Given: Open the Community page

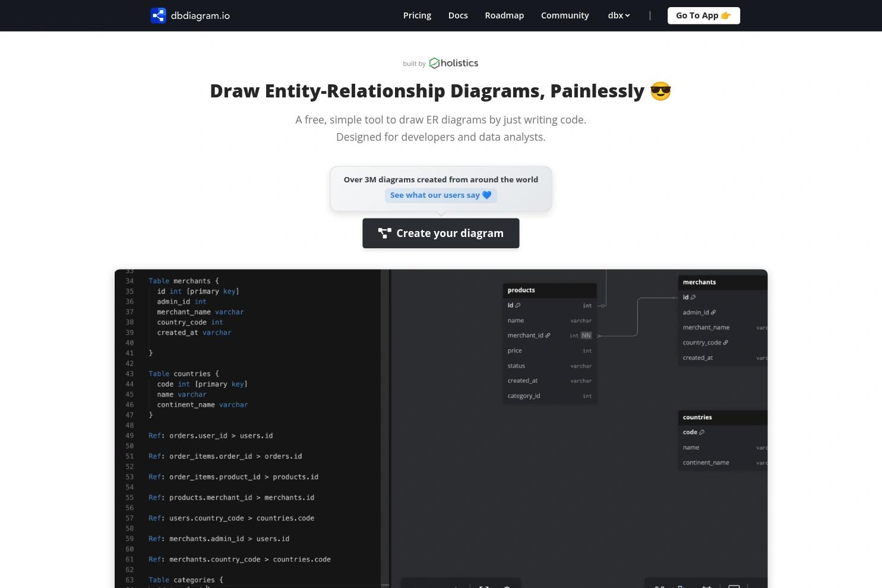Looking at the screenshot, I should (565, 15).
